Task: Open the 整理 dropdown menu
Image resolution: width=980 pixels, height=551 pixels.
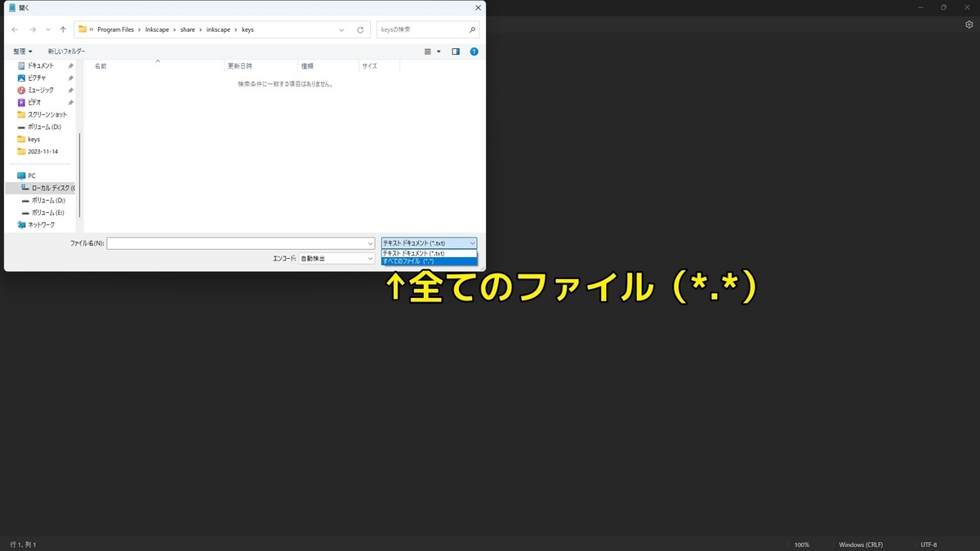Action: click(20, 51)
